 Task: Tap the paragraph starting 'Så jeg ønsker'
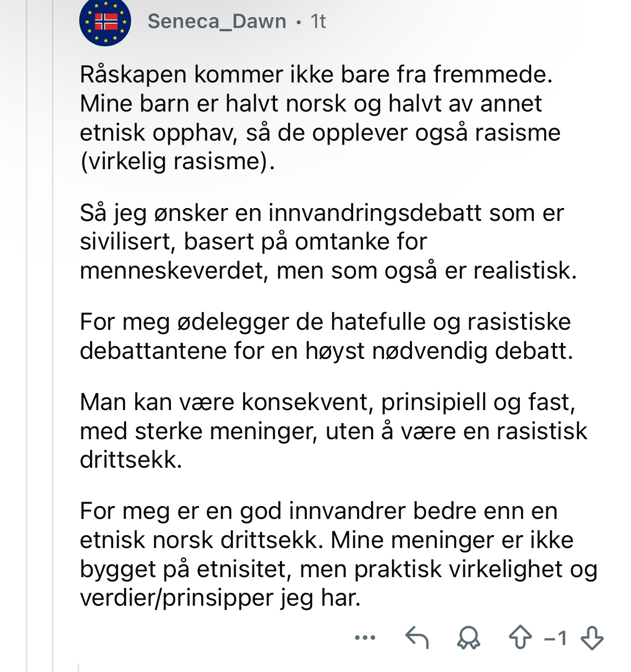click(x=328, y=242)
